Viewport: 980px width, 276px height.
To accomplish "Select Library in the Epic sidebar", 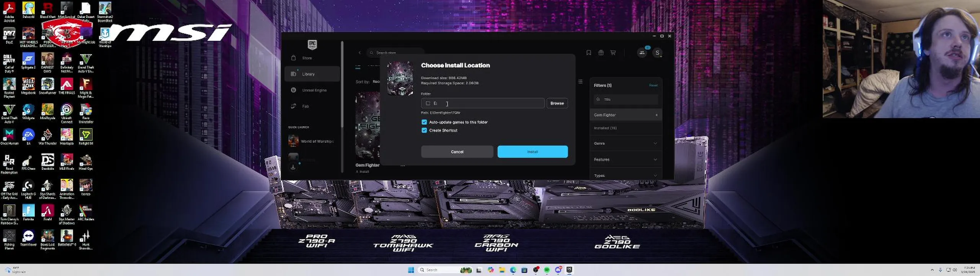I will coord(312,74).
